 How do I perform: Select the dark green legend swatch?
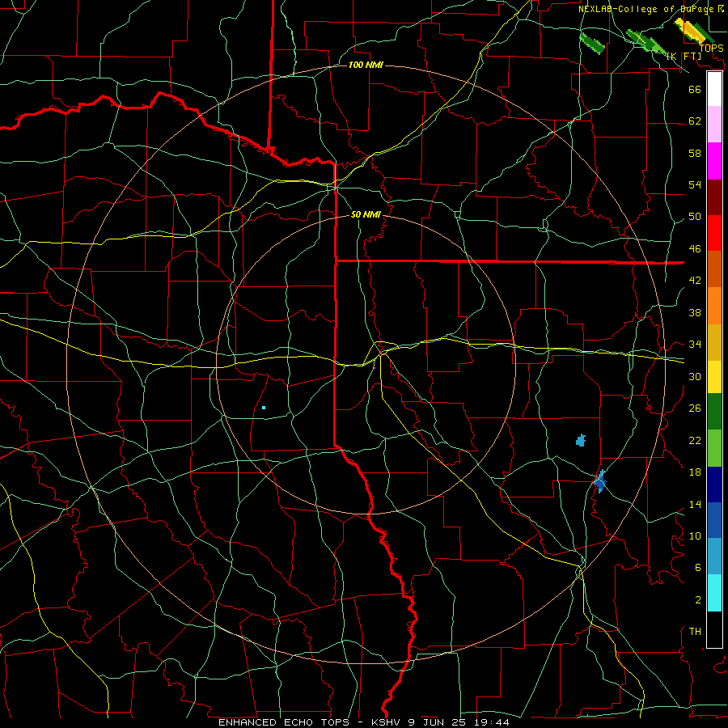click(714, 412)
